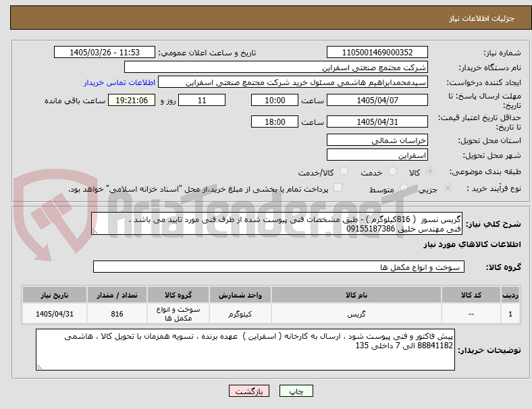Click the تعداد / مقدار column header
The image size is (532, 409).
pos(117,295)
